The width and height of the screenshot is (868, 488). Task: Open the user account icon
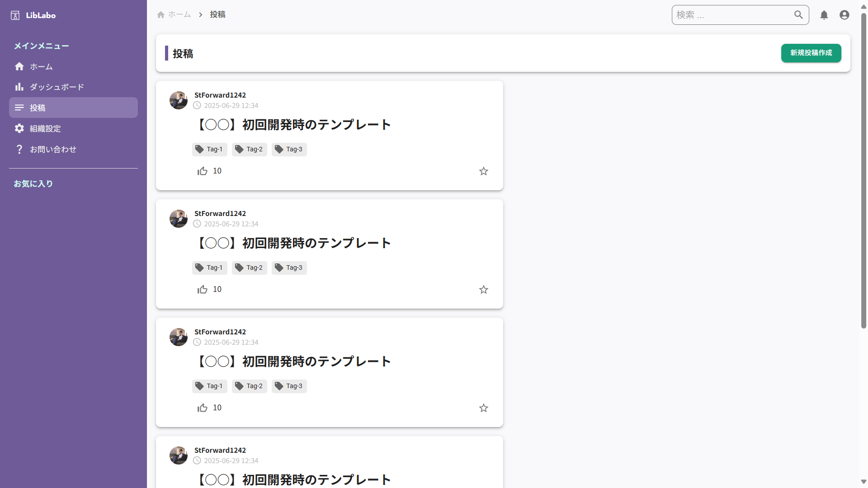844,15
